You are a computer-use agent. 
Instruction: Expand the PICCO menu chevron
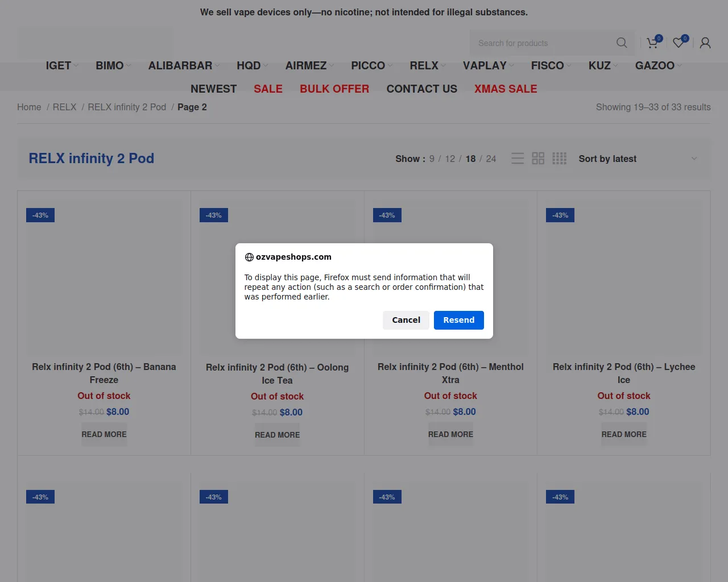point(390,66)
